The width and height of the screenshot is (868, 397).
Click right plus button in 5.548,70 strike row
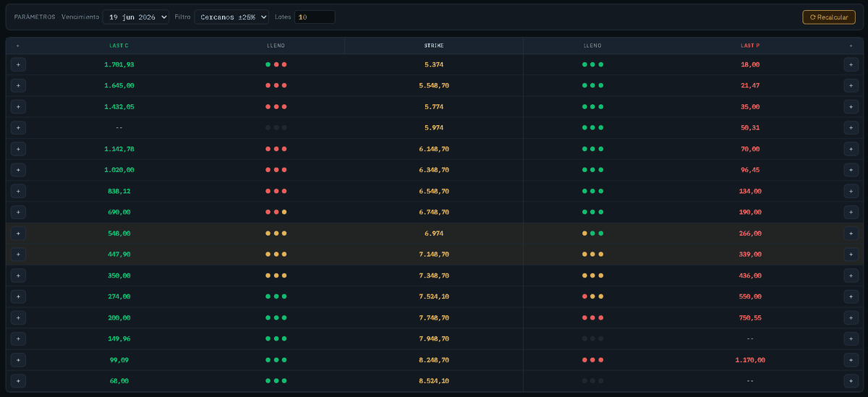(x=850, y=85)
